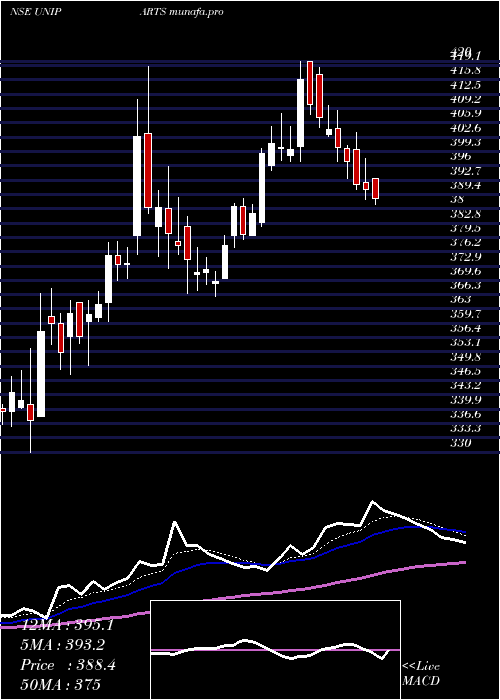Select the 372.9 price axis label
The width and height of the screenshot is (500, 700).
464,257
